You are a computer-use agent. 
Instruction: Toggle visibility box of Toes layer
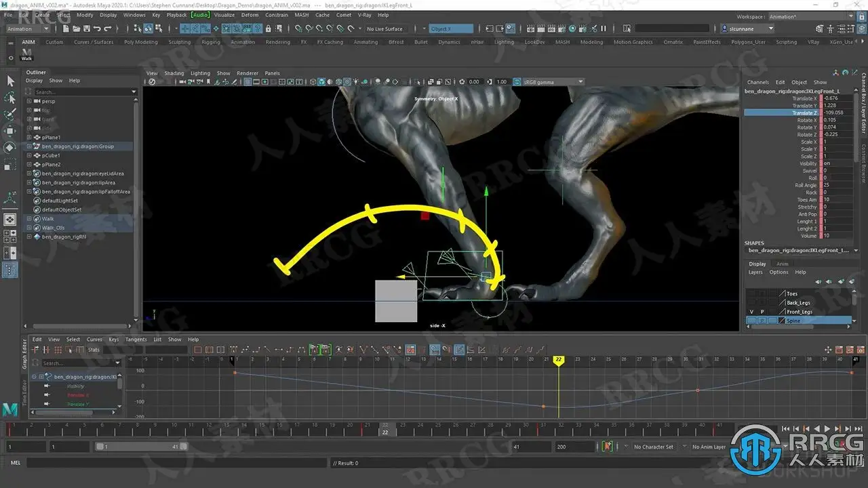point(751,294)
